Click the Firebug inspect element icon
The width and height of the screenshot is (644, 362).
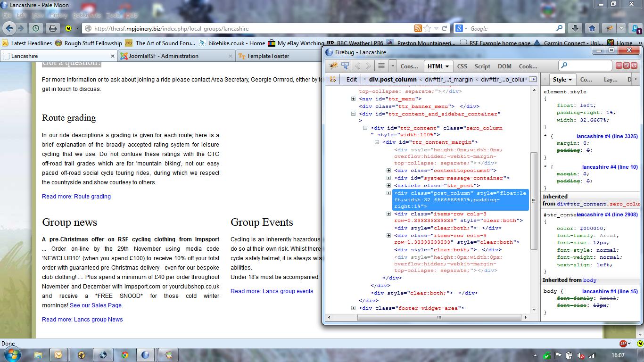[345, 66]
